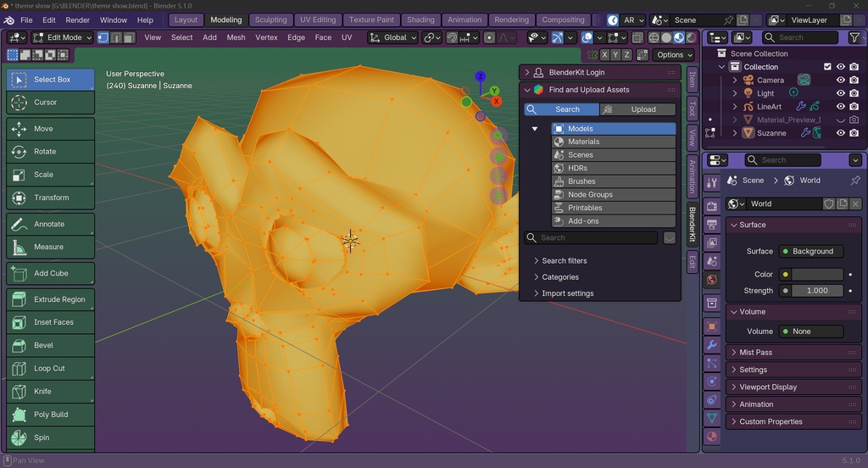Viewport: 868px width, 468px height.
Task: Choose the Scale tool
Action: point(50,175)
